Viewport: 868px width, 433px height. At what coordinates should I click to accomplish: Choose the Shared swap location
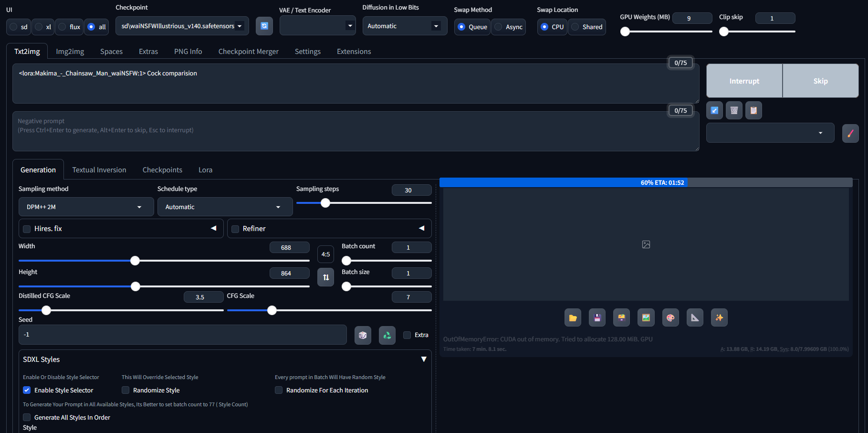point(587,27)
